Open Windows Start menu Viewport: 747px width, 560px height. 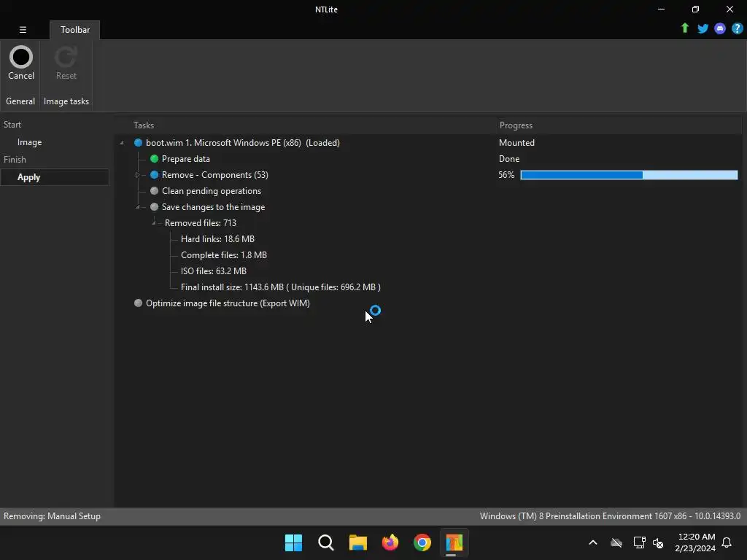pyautogui.click(x=293, y=542)
